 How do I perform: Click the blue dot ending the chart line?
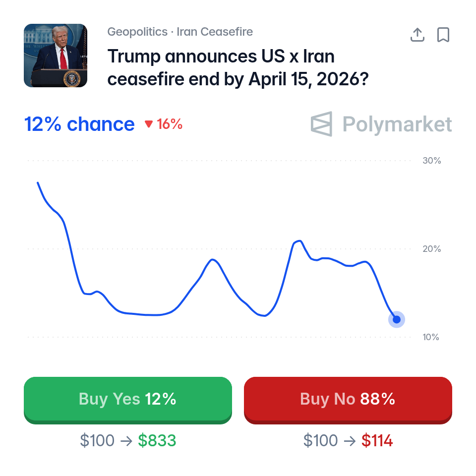coord(397,319)
